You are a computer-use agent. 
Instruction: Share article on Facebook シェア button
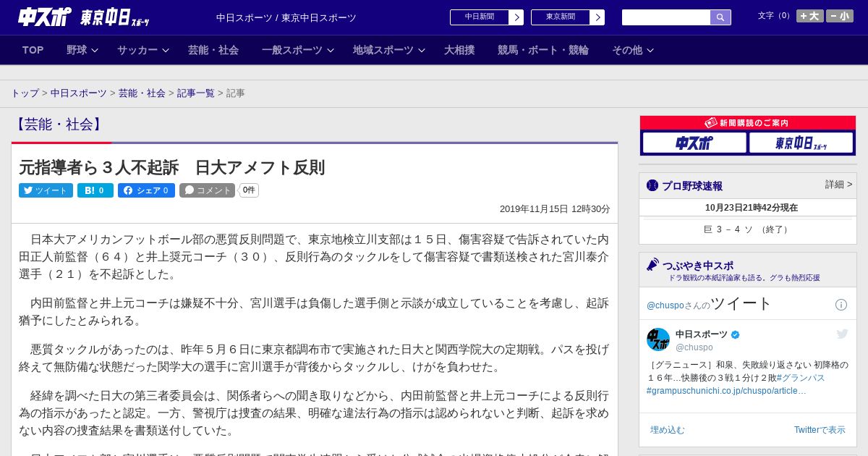[x=146, y=190]
